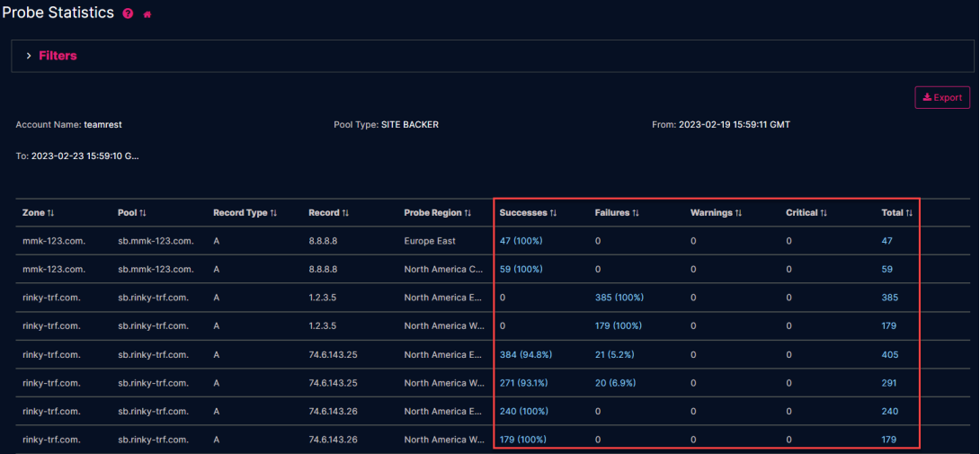This screenshot has height=454, width=980.
Task: Open the 179 (100%) failures link
Action: 619,325
